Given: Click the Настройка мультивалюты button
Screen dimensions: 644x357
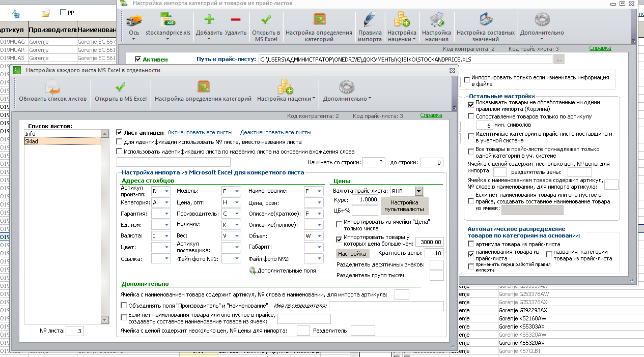Looking at the screenshot, I should (x=405, y=206).
